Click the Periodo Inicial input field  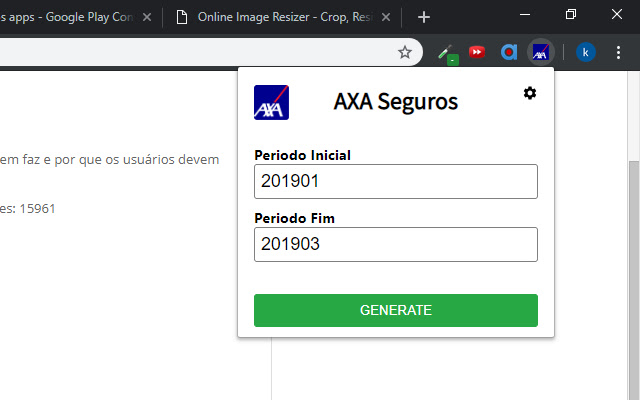[396, 182]
